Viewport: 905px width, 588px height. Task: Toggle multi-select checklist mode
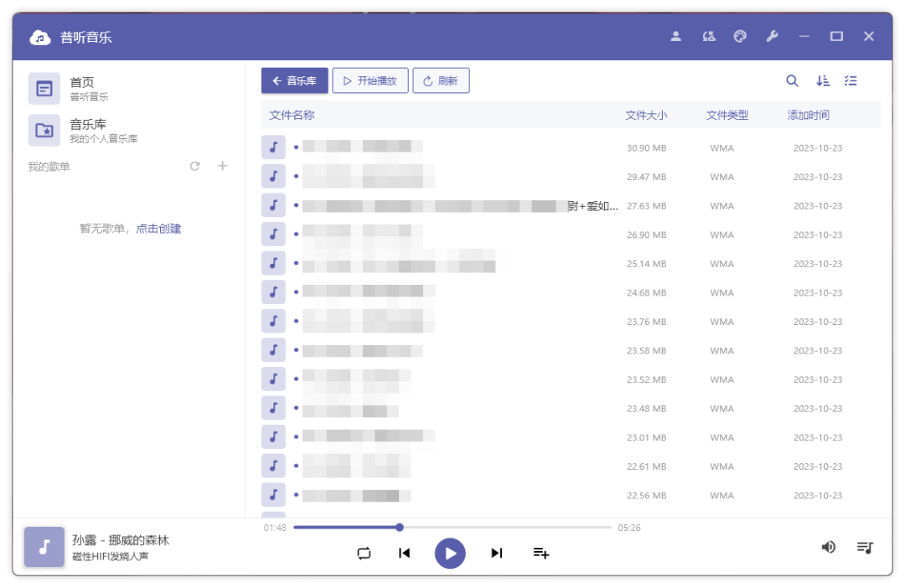(x=851, y=81)
